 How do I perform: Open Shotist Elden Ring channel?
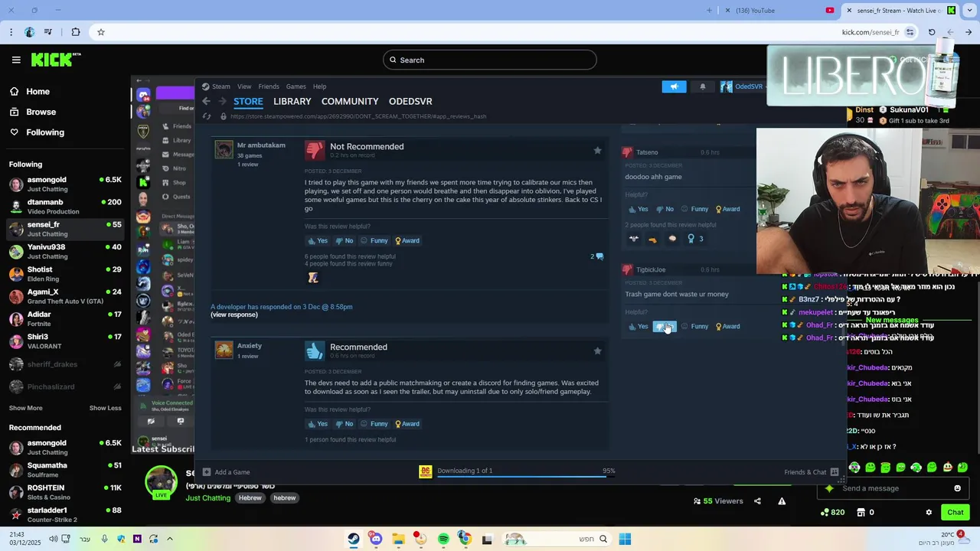tap(65, 274)
